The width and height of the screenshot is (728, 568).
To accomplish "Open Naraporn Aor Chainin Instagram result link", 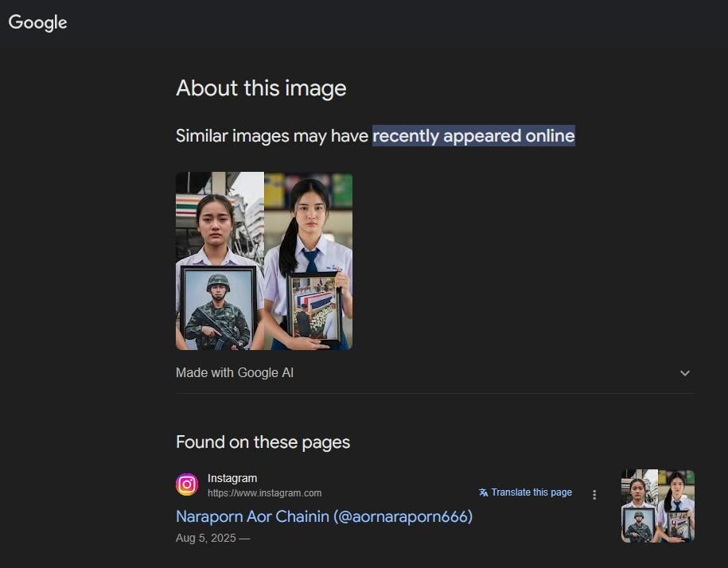I will pyautogui.click(x=324, y=516).
